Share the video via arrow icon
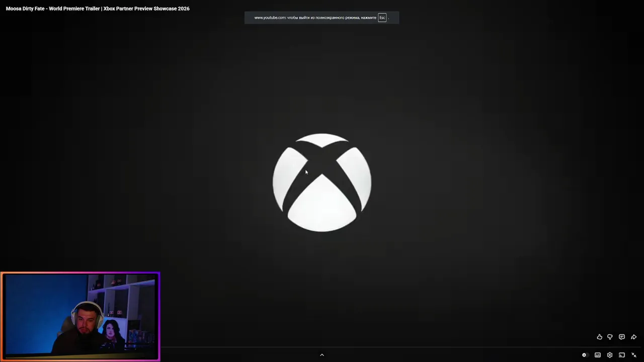 [634, 337]
